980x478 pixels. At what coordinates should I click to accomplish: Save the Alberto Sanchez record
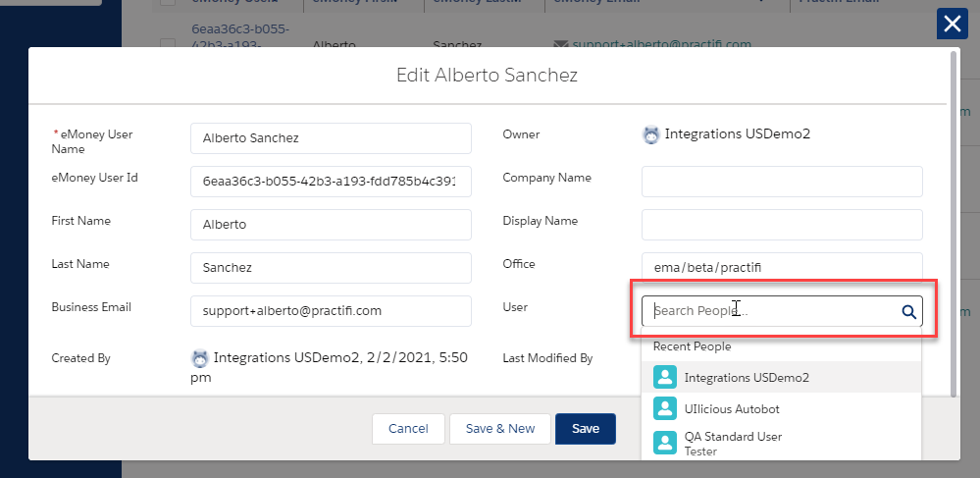coord(586,429)
